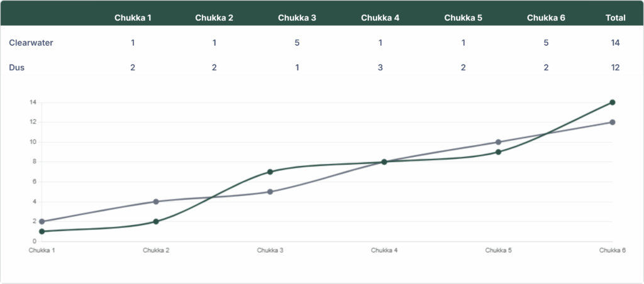This screenshot has height=284, width=644.
Task: Click Clearwater's total score of 14
Action: point(615,43)
